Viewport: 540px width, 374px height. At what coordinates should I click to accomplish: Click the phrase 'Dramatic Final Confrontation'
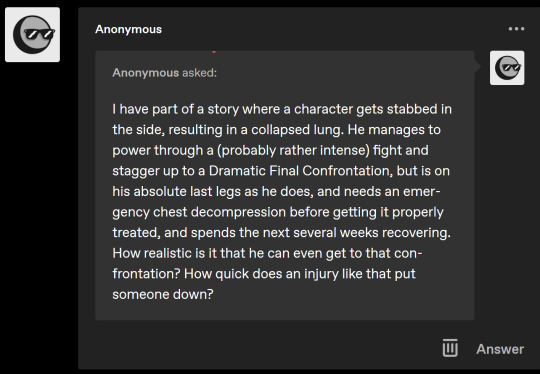(x=300, y=171)
